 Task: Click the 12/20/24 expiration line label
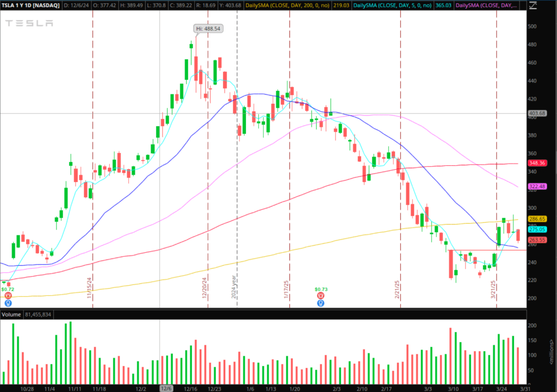click(x=205, y=288)
